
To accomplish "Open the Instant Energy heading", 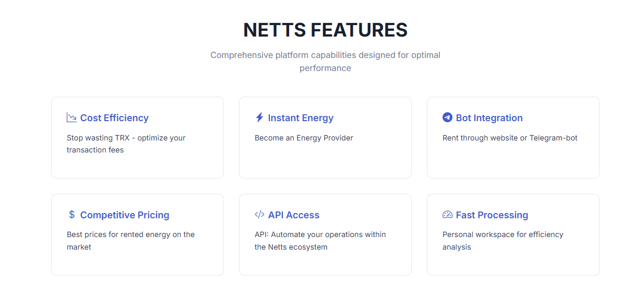I will pyautogui.click(x=301, y=118).
